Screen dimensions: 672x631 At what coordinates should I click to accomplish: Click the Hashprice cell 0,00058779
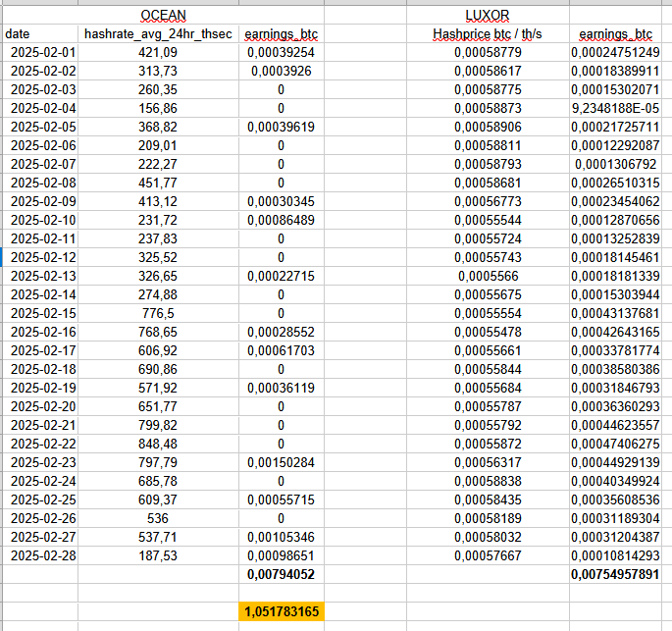(x=488, y=52)
